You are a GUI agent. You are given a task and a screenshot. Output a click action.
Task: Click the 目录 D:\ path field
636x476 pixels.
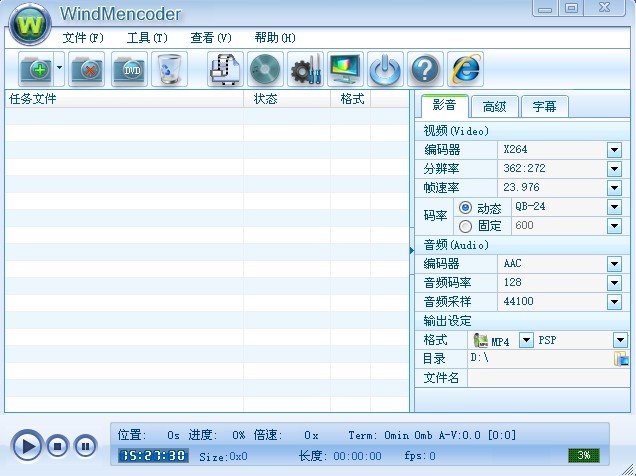click(x=540, y=359)
